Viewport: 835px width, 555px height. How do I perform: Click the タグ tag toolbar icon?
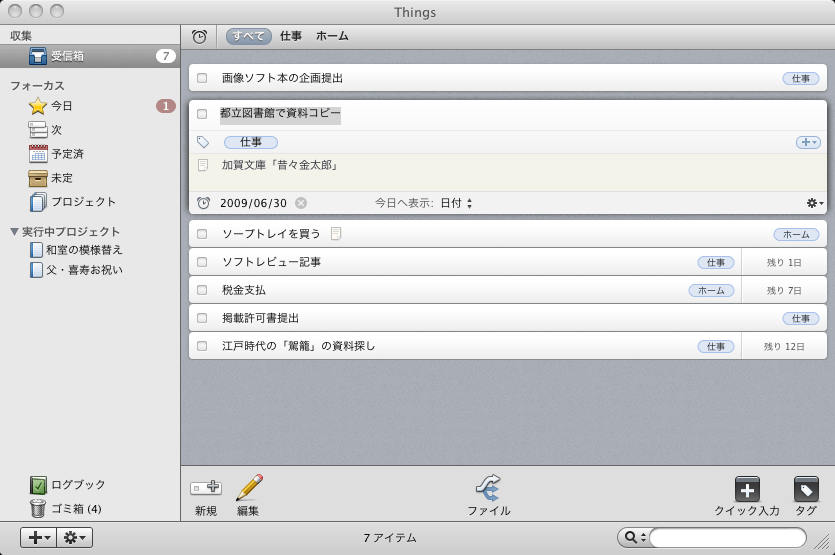[x=806, y=489]
